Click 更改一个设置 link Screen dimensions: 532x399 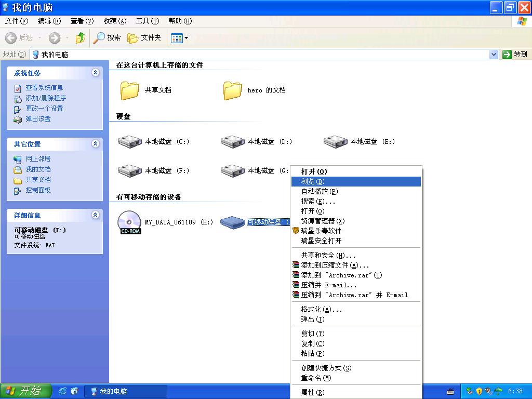(44, 109)
